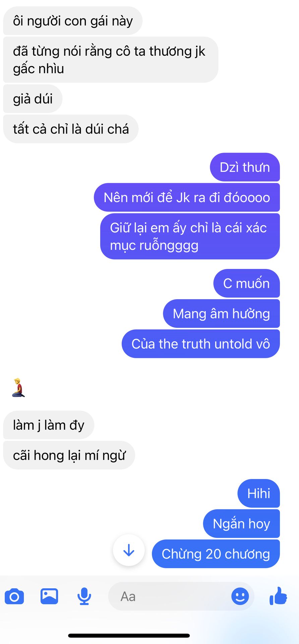The width and height of the screenshot is (299, 644).
Task: Tap the Aa message input field
Action: [181, 596]
